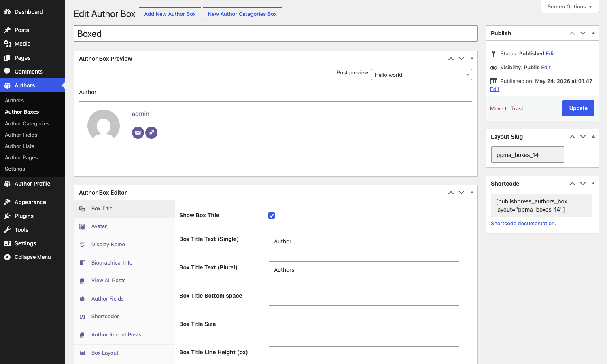Click the Plugins plug icon
This screenshot has height=364, width=607.
(x=7, y=216)
